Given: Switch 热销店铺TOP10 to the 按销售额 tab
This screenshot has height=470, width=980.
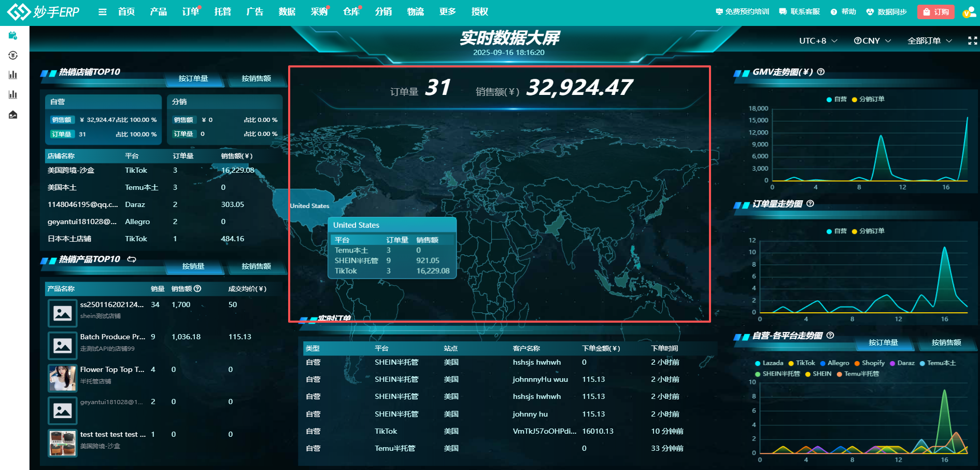Looking at the screenshot, I should click(256, 78).
